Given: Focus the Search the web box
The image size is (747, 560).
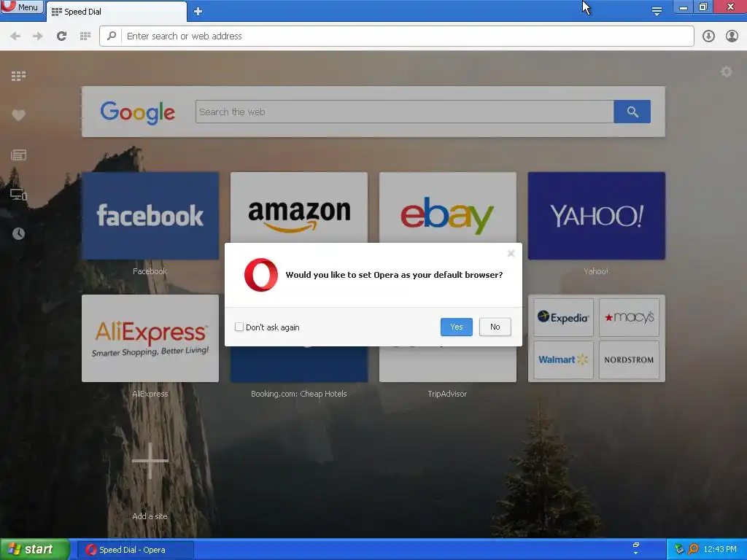Looking at the screenshot, I should pyautogui.click(x=404, y=112).
